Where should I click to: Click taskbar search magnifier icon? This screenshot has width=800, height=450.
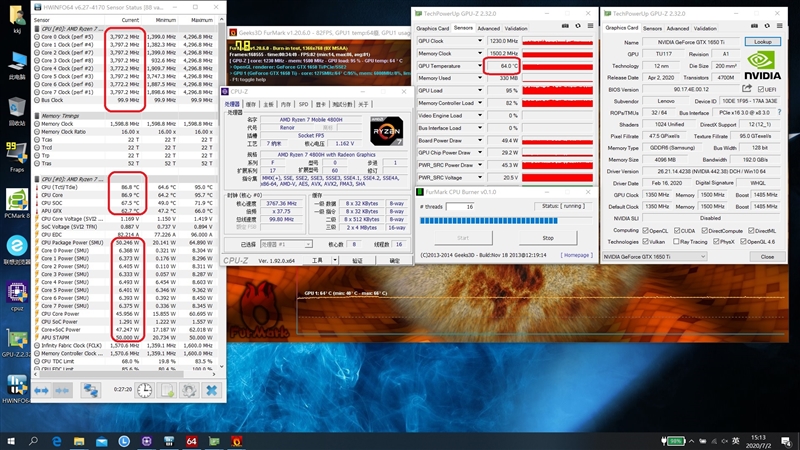pyautogui.click(x=33, y=441)
